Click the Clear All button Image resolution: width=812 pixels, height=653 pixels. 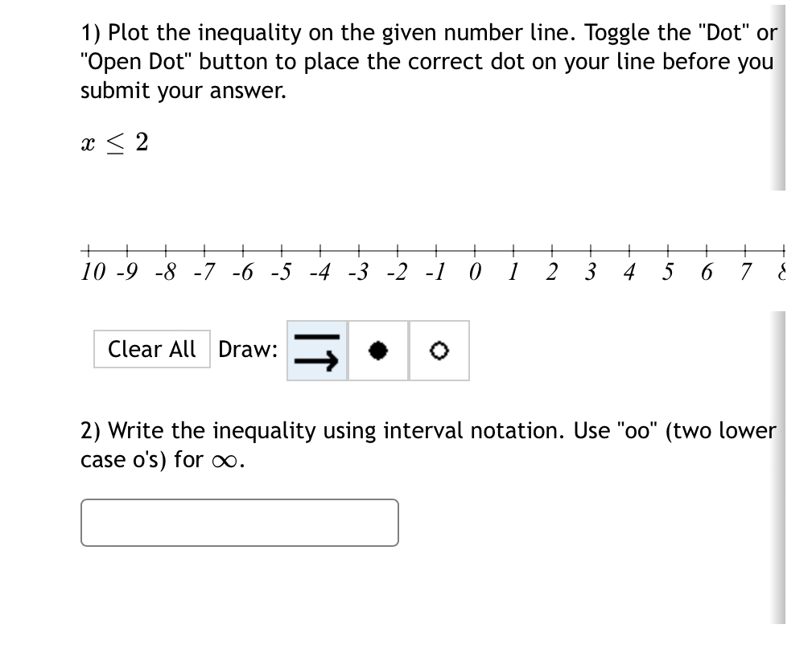(x=151, y=349)
